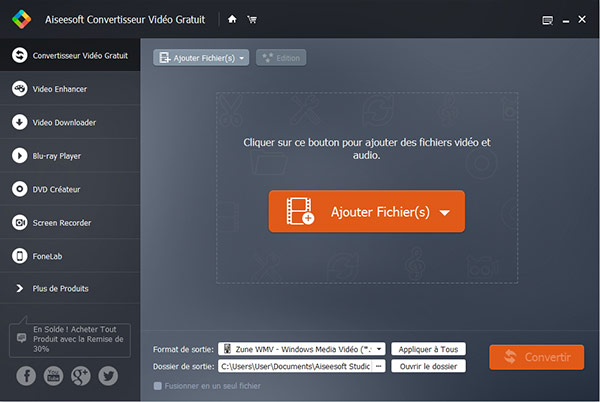
Task: Toggle Fusionner en un seul fichier checkbox
Action: coord(157,386)
